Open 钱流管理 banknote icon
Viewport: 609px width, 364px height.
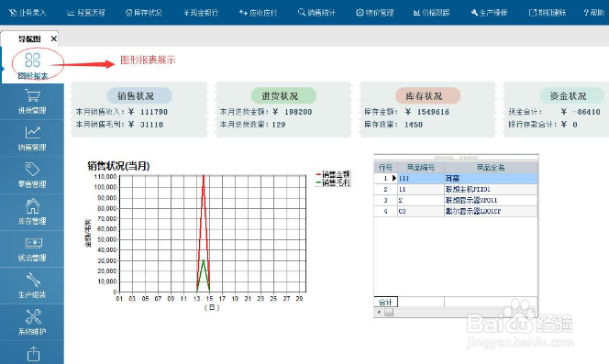33,243
